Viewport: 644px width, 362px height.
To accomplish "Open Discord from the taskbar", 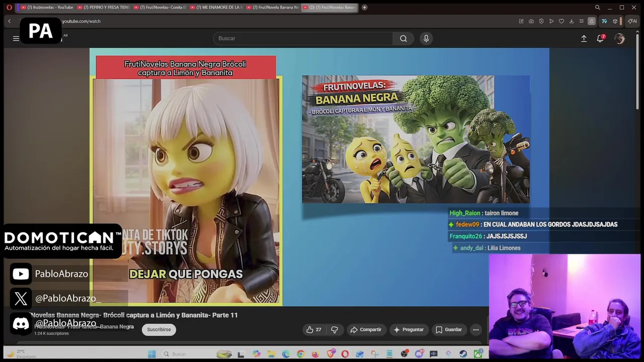I will pos(419,354).
